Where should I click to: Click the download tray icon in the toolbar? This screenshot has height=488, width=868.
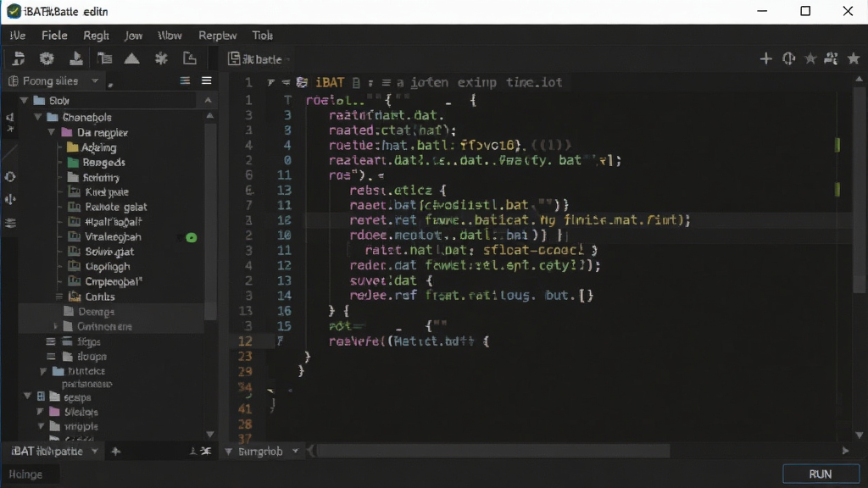click(75, 58)
